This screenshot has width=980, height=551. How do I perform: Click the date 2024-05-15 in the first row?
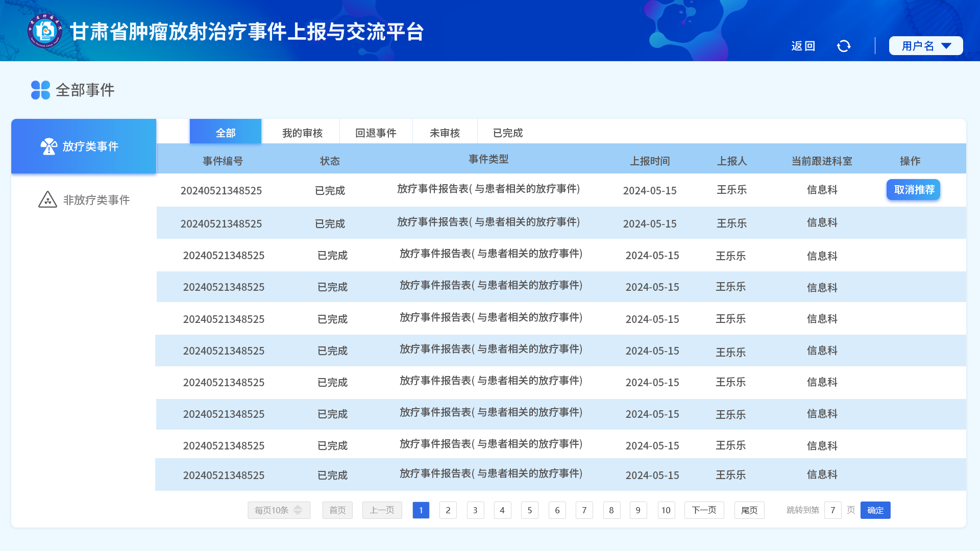pos(650,191)
